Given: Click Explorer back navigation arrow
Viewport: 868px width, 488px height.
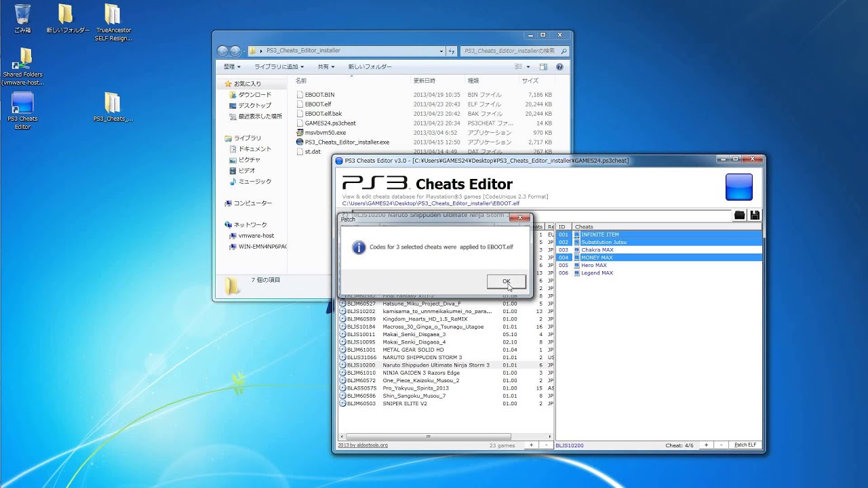Looking at the screenshot, I should [223, 51].
